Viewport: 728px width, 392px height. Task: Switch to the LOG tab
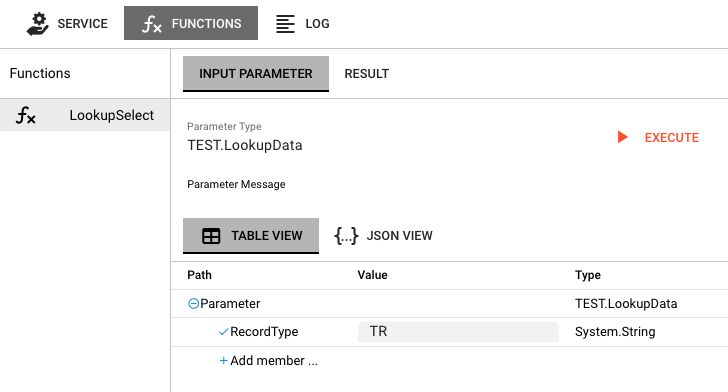pyautogui.click(x=303, y=23)
